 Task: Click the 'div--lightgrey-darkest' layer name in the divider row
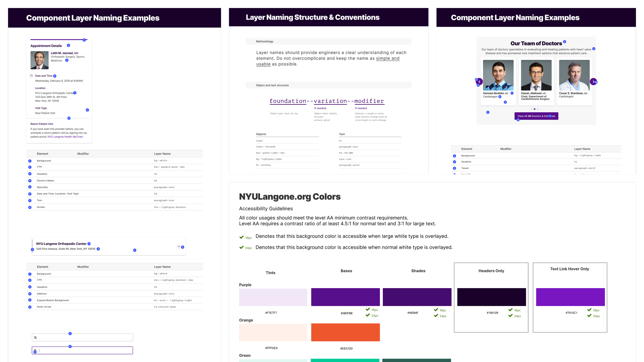pos(170,207)
